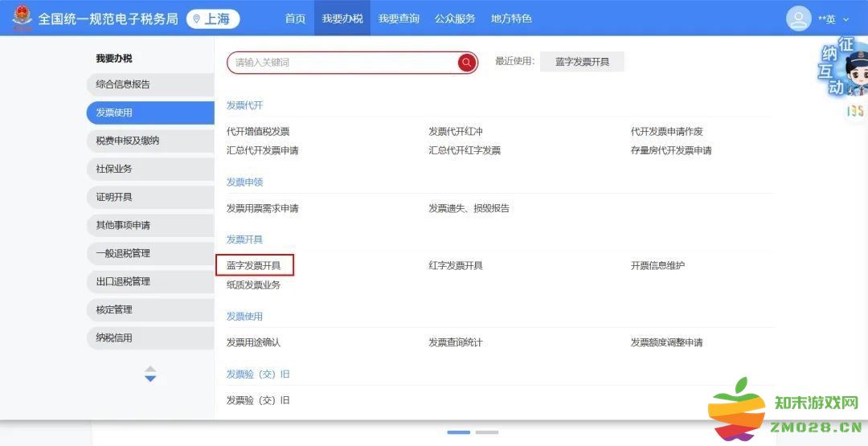This screenshot has width=868, height=446.
Task: Open 发票查询统计 link
Action: [x=456, y=342]
